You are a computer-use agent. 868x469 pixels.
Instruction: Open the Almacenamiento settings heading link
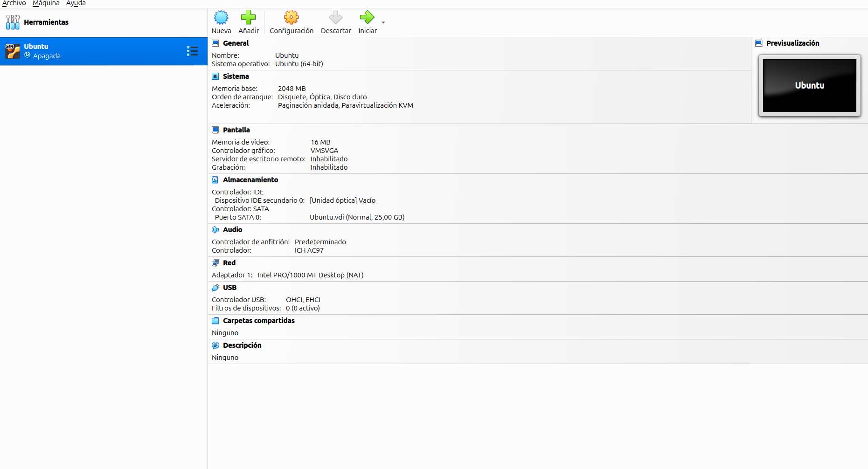[250, 180]
